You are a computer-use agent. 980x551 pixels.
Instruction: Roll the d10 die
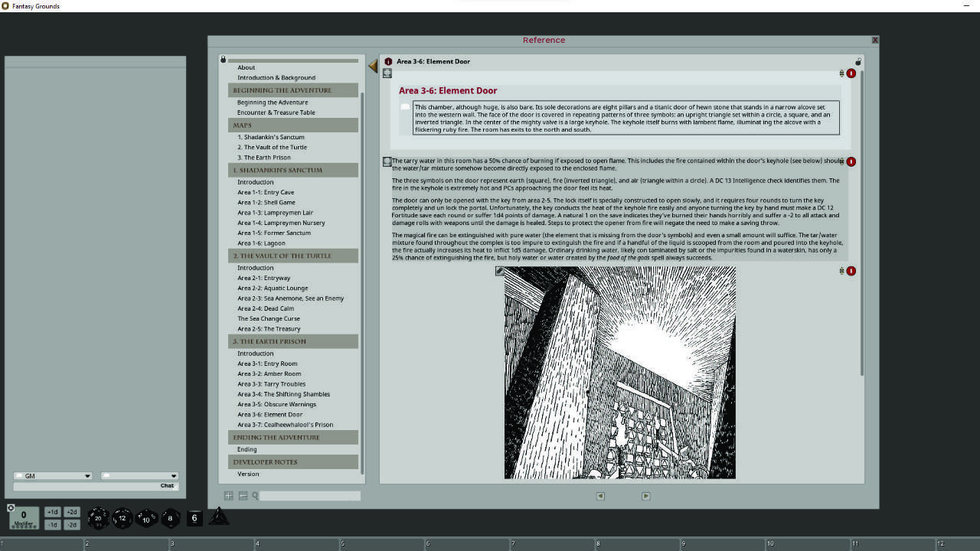click(145, 519)
